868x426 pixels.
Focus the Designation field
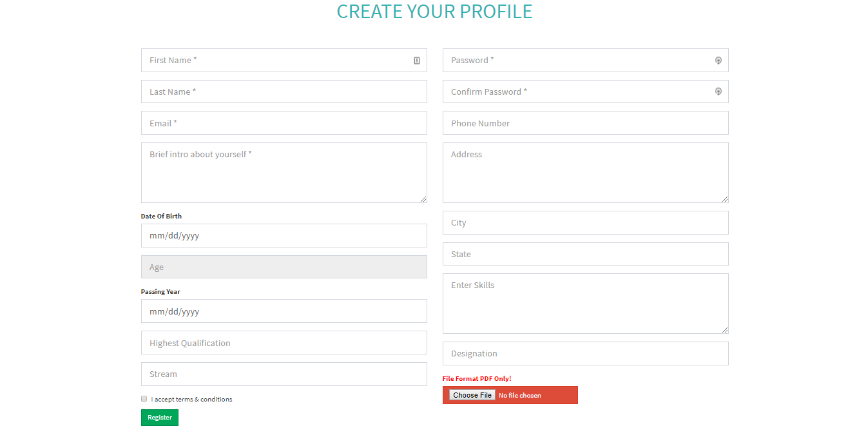click(585, 354)
